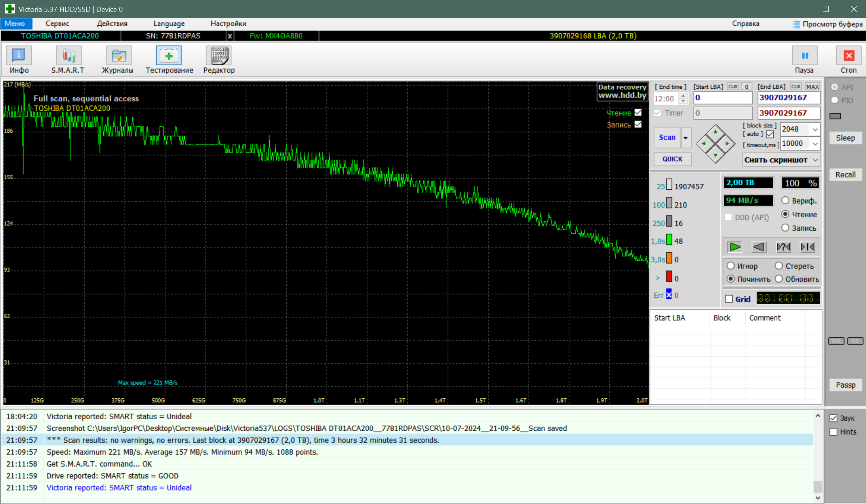The image size is (866, 504).
Task: Expand the Снять скриншот dropdown
Action: [815, 160]
